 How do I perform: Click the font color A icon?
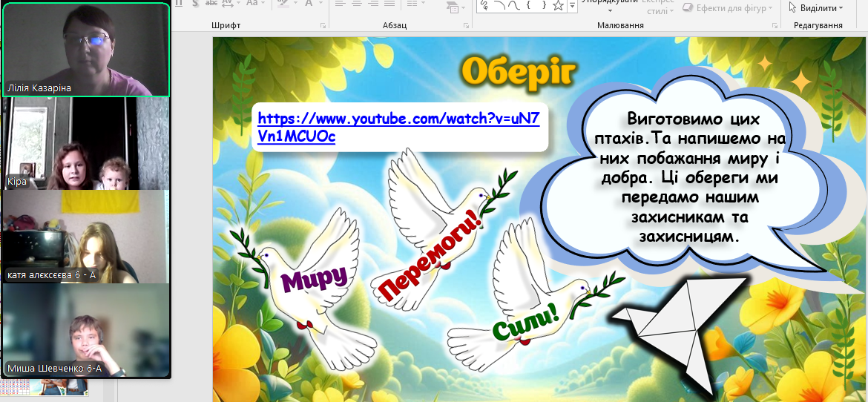309,3
